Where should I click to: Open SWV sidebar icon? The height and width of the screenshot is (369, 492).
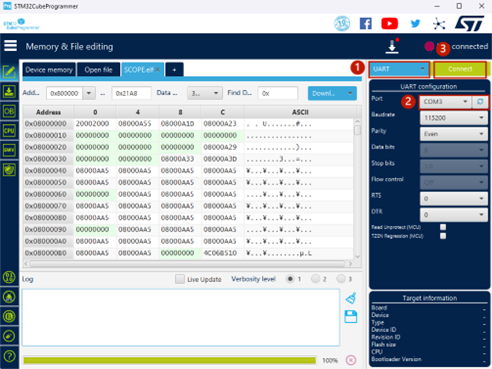click(x=9, y=150)
